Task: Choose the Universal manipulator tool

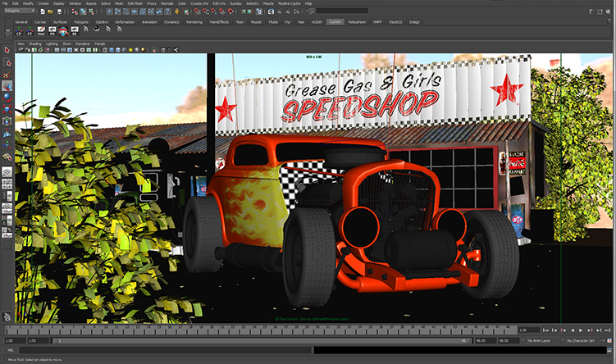Action: pos(7,121)
